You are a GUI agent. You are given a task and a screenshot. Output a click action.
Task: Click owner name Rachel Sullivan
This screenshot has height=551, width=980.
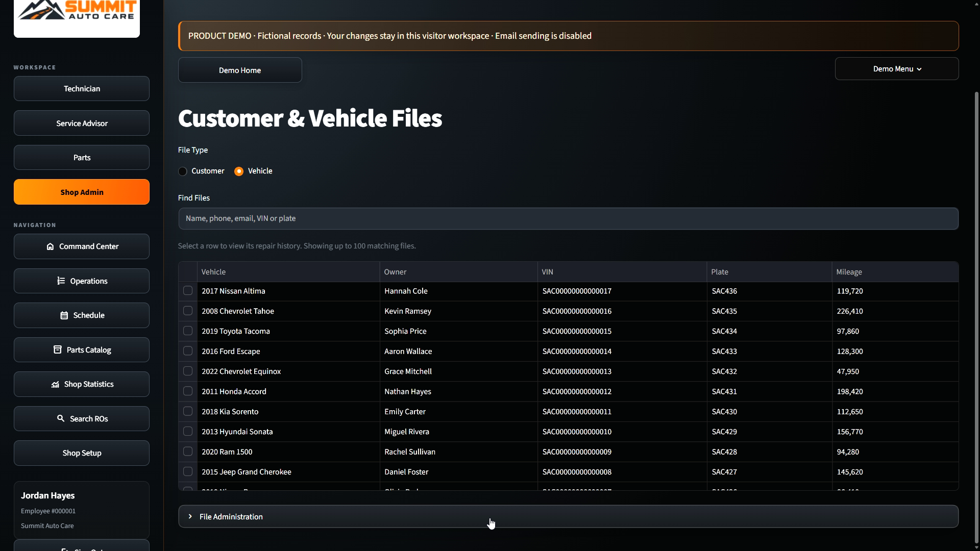[410, 452]
